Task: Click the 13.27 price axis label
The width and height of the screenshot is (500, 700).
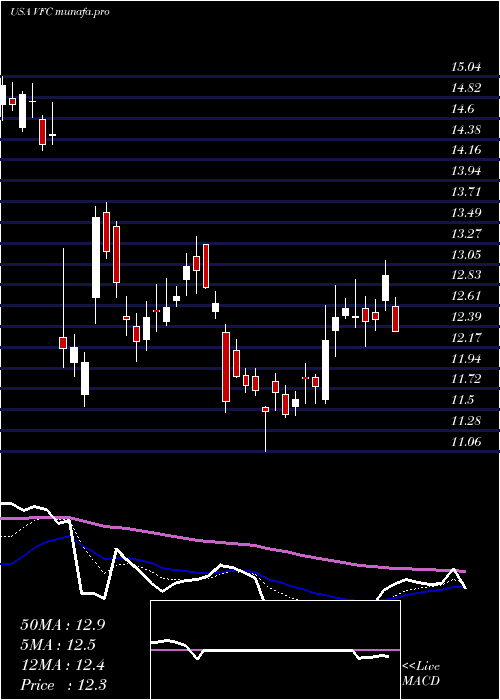Action: (466, 233)
